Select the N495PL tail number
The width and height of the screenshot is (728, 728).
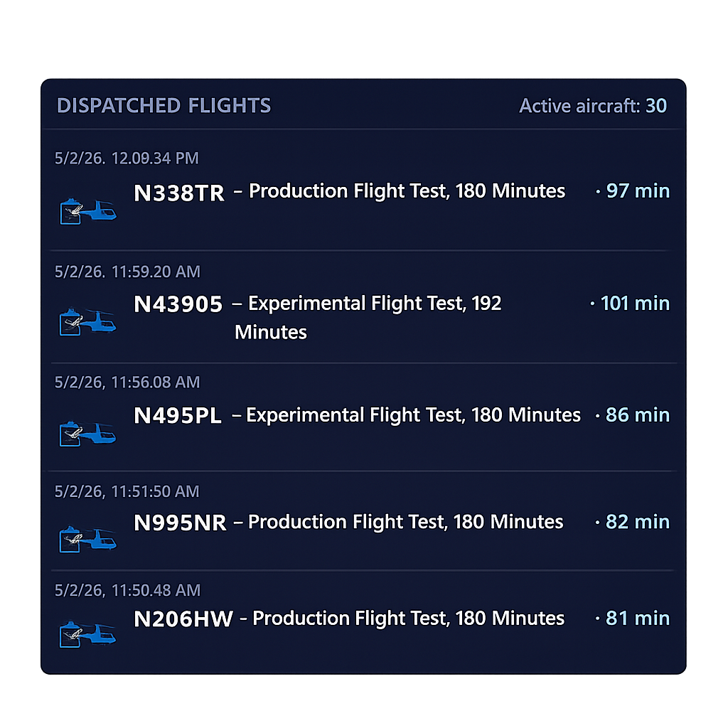tap(177, 415)
